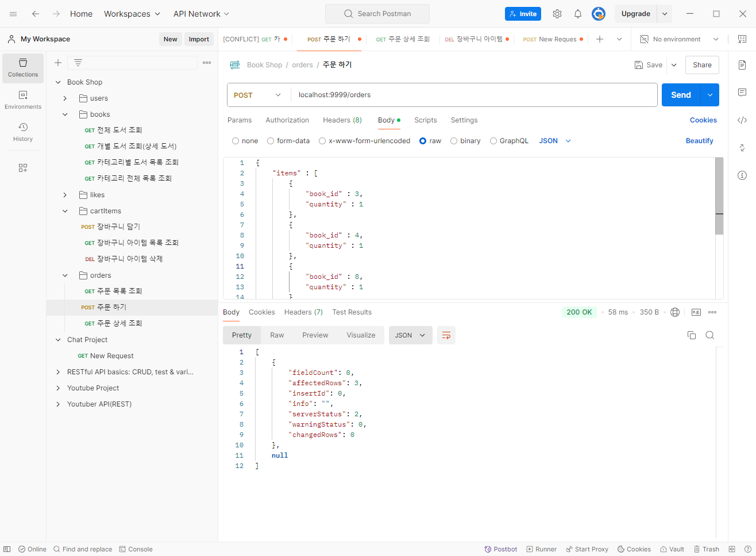
Task: Switch response view to Visualize
Action: 361,335
